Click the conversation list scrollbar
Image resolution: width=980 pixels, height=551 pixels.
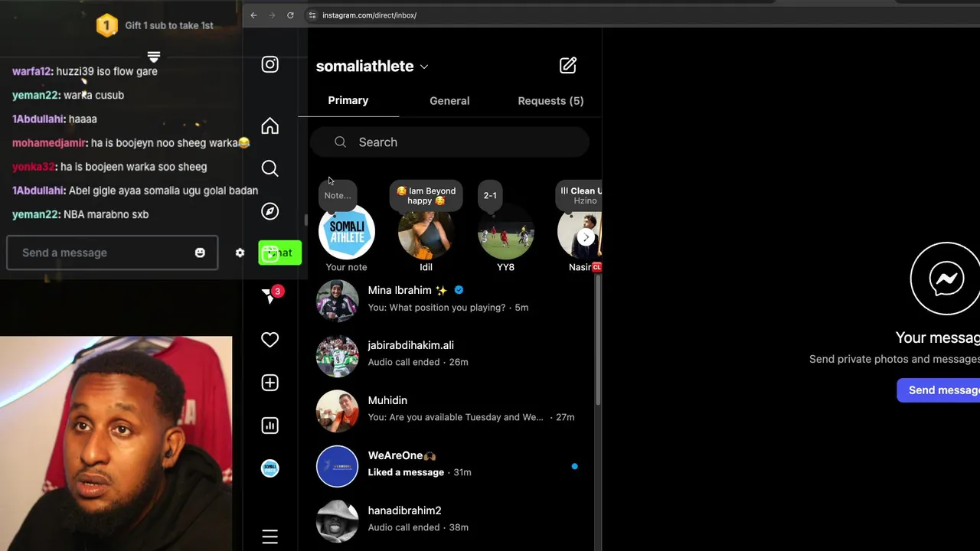[x=597, y=339]
